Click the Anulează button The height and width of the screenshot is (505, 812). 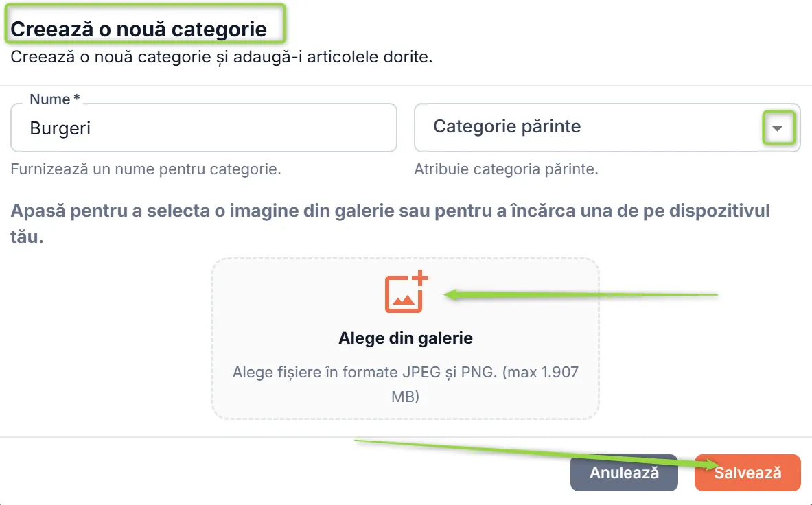click(x=624, y=472)
